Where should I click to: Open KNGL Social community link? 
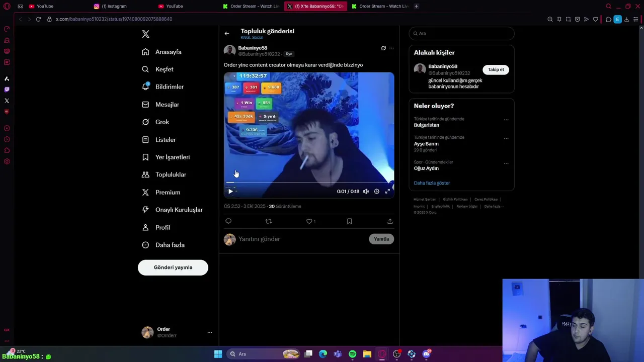252,38
